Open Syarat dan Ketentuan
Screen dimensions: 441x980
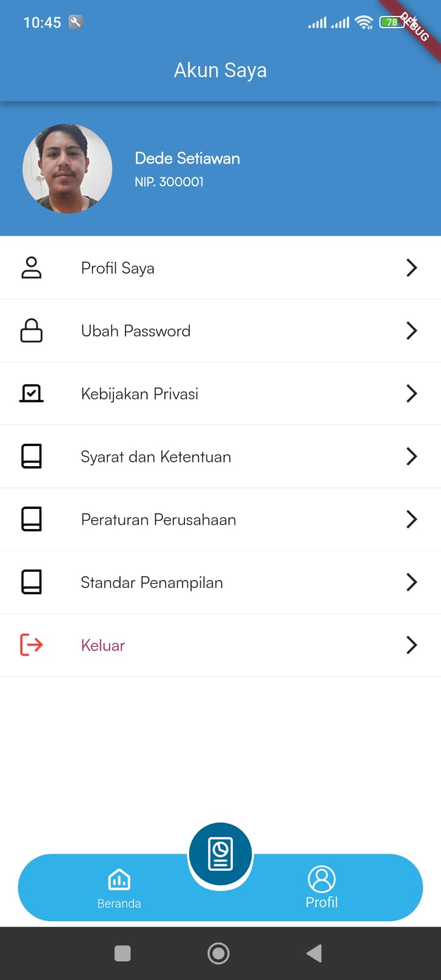click(156, 457)
